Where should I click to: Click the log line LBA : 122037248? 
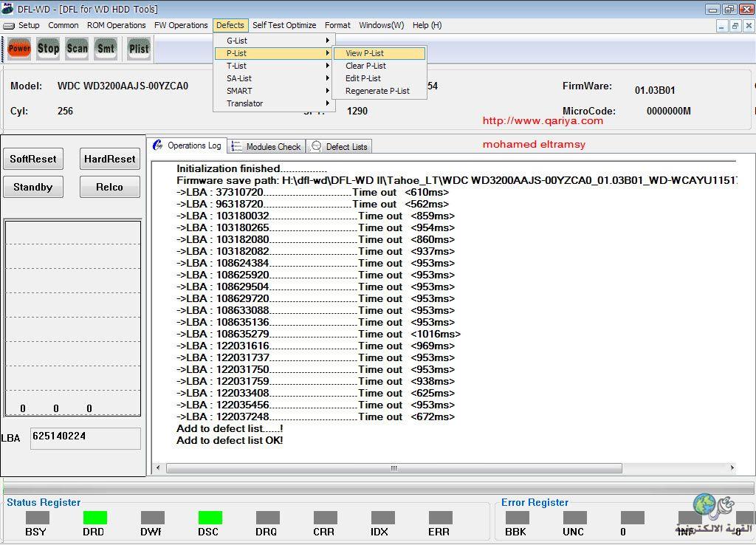pos(315,417)
